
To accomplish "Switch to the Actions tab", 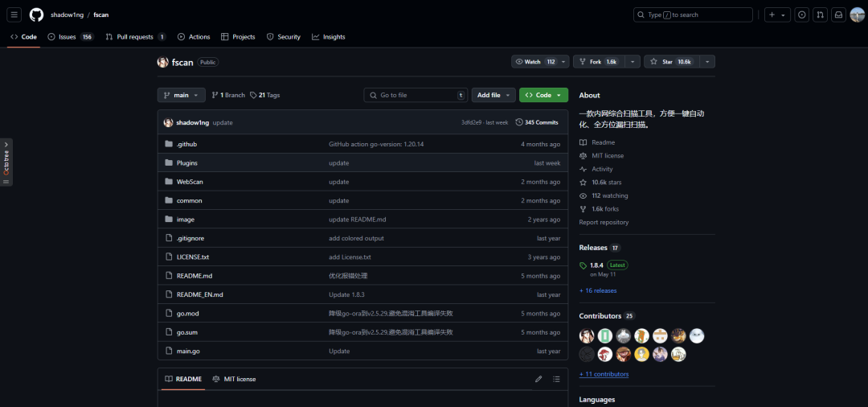I will [x=194, y=37].
